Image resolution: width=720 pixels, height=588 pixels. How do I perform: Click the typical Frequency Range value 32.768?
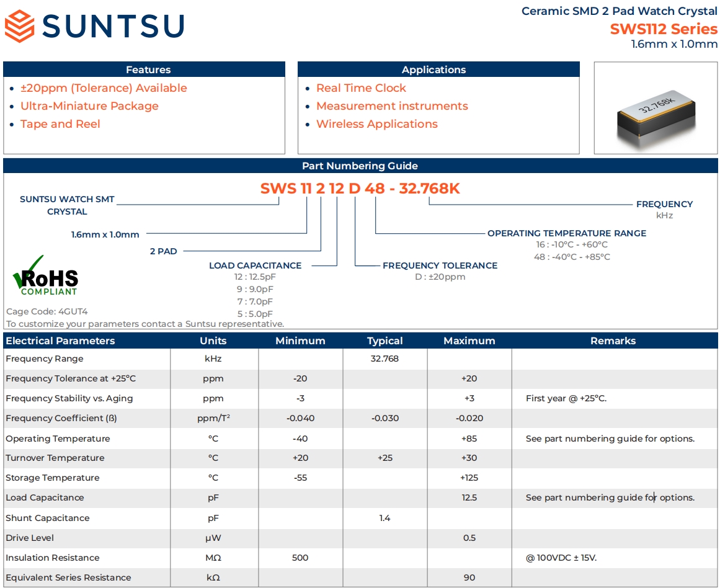(x=384, y=359)
